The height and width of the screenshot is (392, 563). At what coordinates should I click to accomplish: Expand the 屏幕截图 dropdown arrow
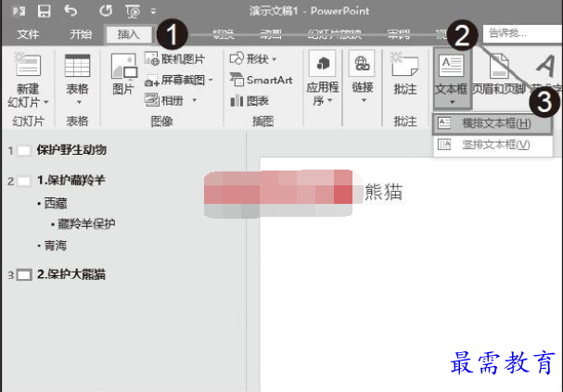coord(211,80)
